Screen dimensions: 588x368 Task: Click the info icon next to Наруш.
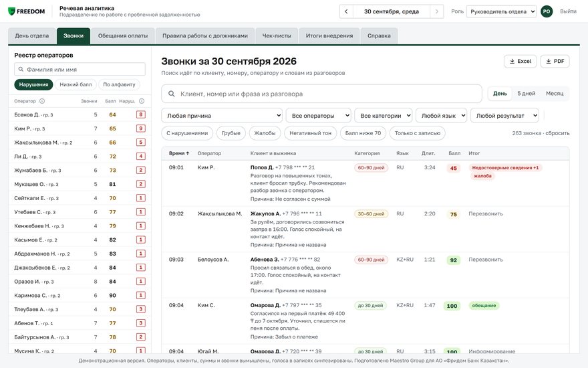pyautogui.click(x=142, y=101)
